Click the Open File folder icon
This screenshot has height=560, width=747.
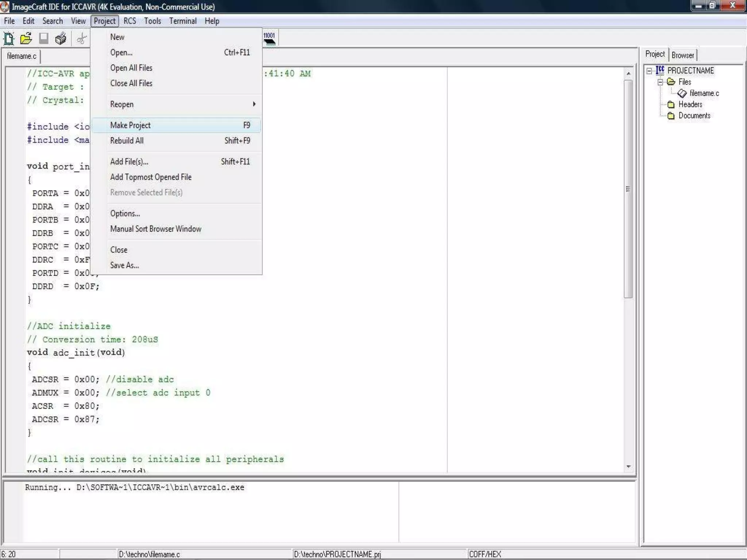tap(26, 38)
